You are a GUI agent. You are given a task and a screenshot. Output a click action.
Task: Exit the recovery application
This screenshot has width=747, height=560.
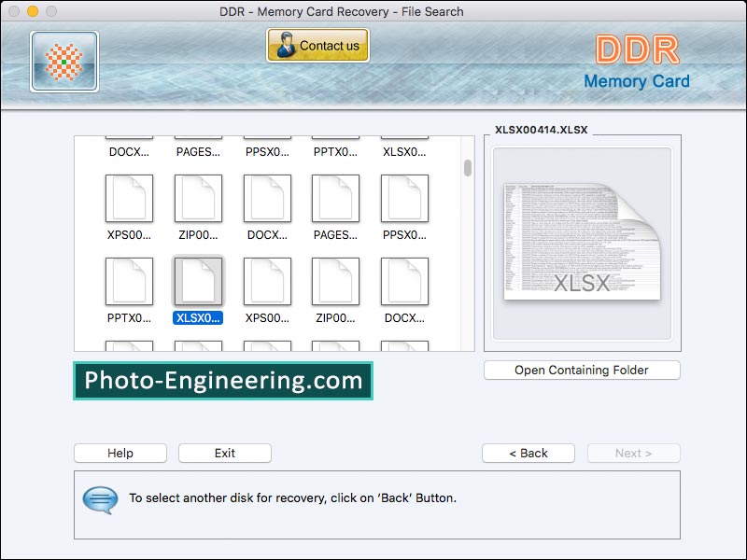pos(225,454)
